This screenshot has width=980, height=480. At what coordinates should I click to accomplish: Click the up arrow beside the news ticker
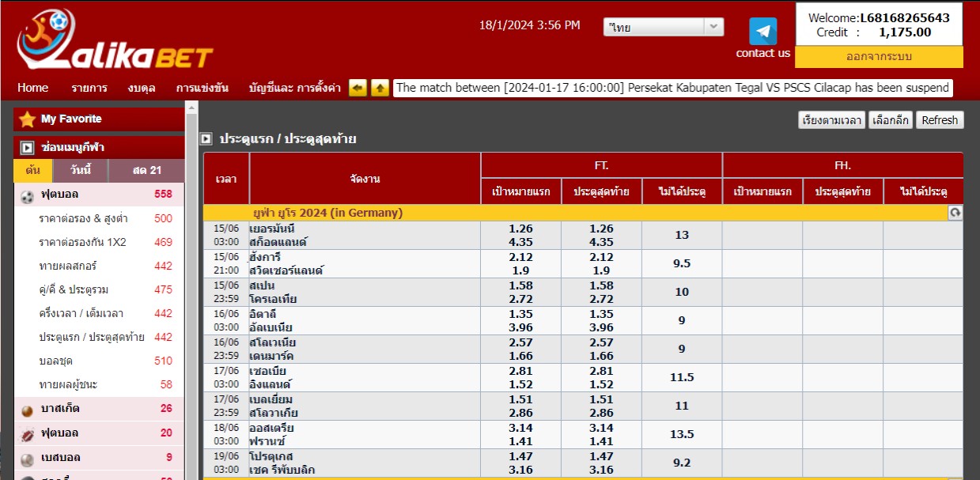pyautogui.click(x=380, y=88)
